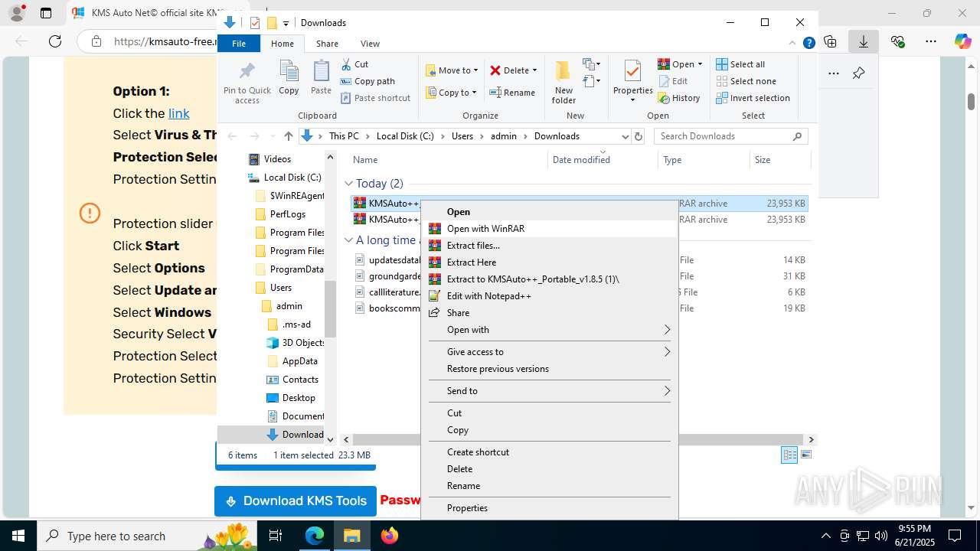This screenshot has height=551, width=980.
Task: Open the Delete dropdown arrow
Action: [534, 70]
